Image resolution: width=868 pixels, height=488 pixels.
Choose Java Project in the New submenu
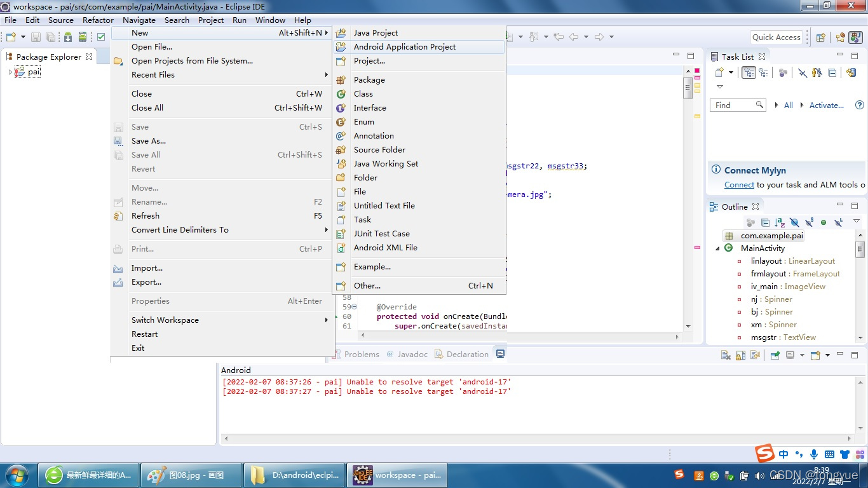(419, 33)
